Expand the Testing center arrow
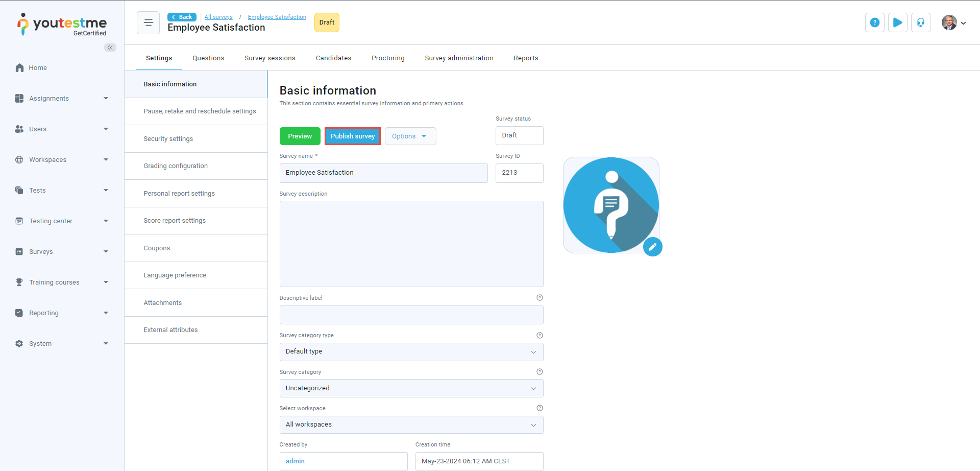This screenshot has height=471, width=980. [x=106, y=221]
